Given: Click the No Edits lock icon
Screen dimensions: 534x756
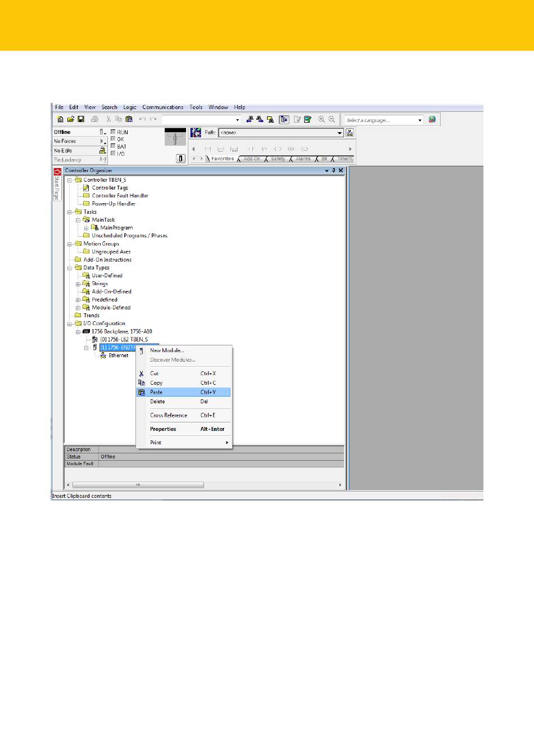Looking at the screenshot, I should tap(103, 150).
